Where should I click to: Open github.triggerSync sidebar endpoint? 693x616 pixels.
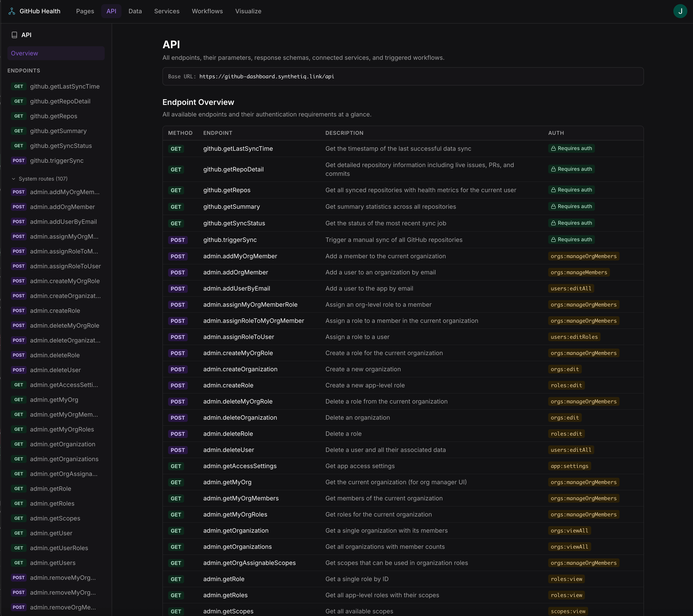click(x=56, y=161)
